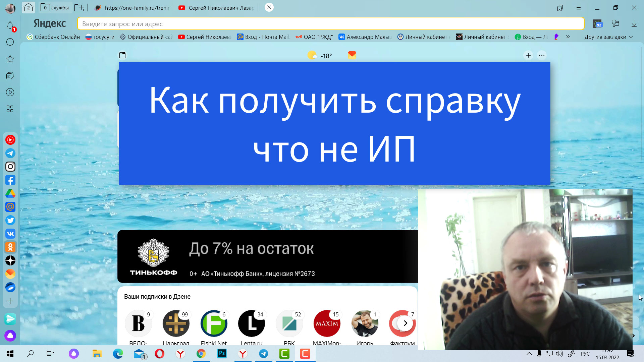The image size is (644, 362).
Task: Open the Тинькофф 7% promo banner
Action: coord(252,256)
